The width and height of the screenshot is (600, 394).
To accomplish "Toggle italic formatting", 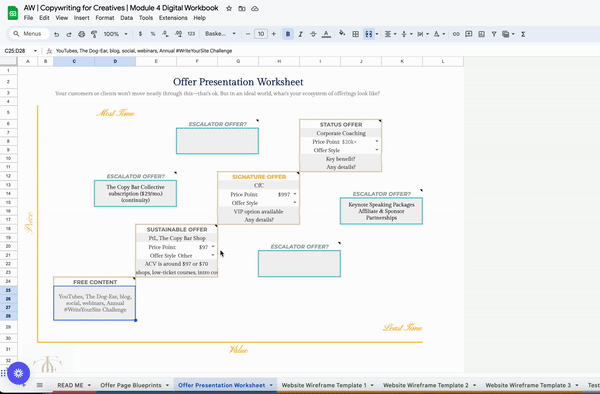I will tap(300, 34).
